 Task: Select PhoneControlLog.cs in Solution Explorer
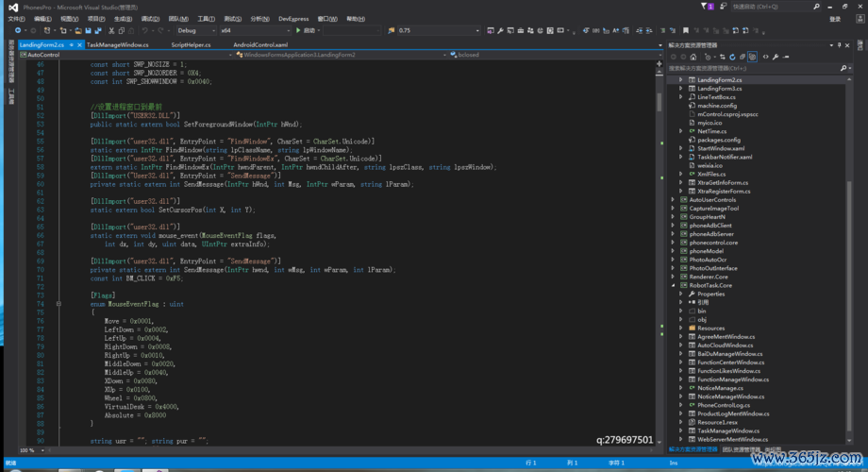[x=724, y=405]
